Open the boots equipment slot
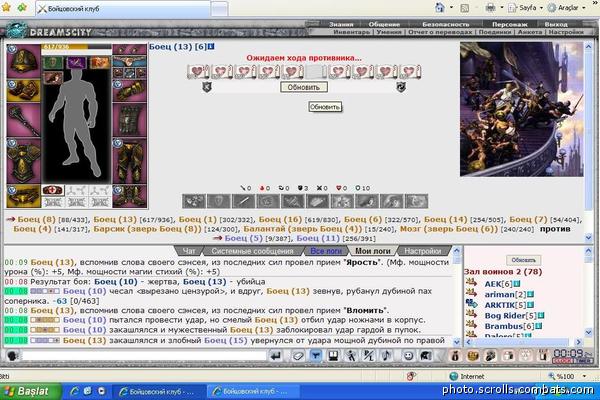 pos(130,196)
